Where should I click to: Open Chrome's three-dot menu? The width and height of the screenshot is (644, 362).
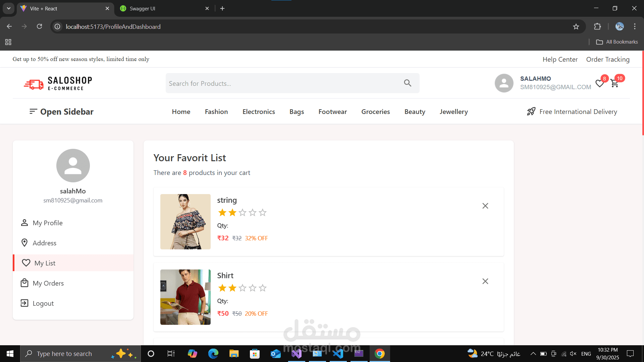click(x=635, y=26)
